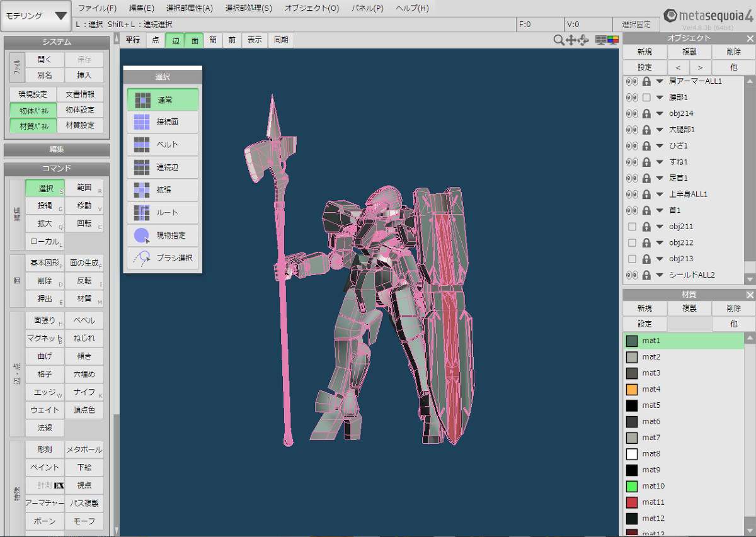
Task: Click the four-arrow pan view icon
Action: click(571, 40)
